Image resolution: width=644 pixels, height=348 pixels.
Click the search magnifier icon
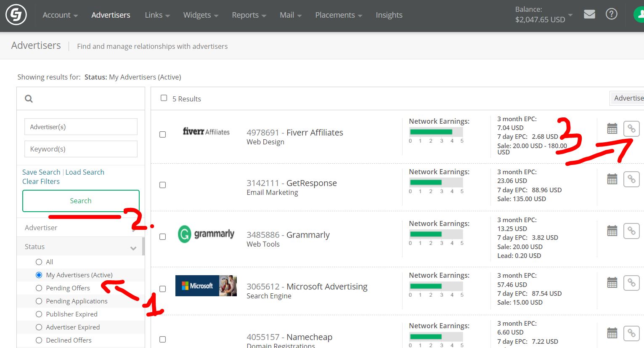(x=29, y=99)
